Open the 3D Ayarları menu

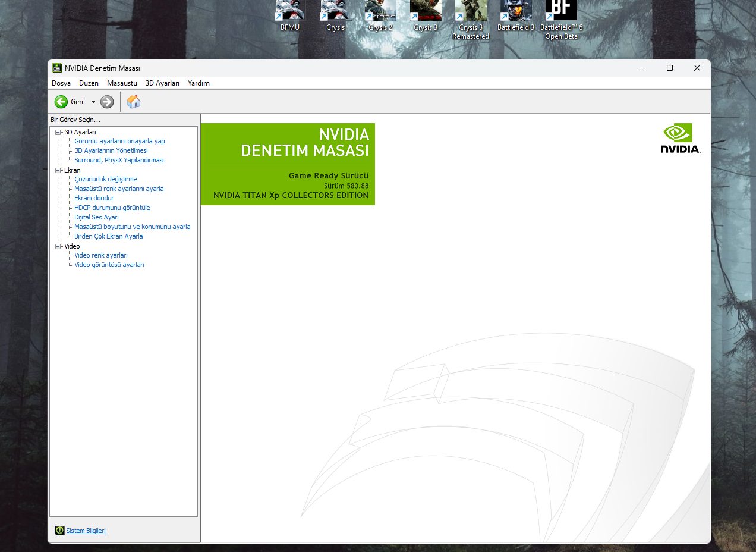click(x=162, y=83)
